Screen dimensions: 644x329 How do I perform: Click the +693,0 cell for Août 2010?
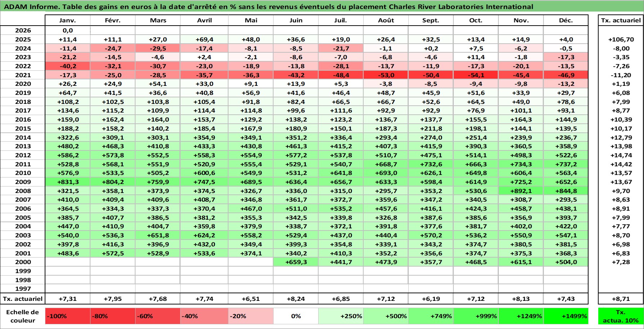(386, 173)
